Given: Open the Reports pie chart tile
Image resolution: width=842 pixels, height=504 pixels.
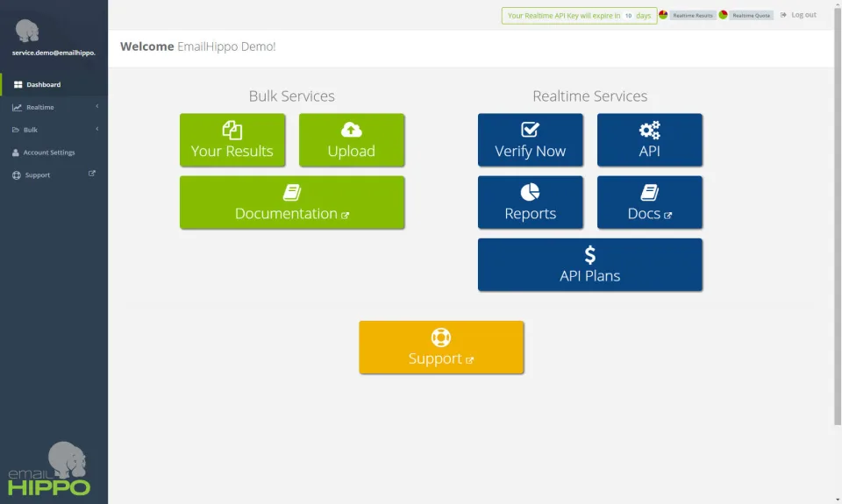Looking at the screenshot, I should pos(530,202).
